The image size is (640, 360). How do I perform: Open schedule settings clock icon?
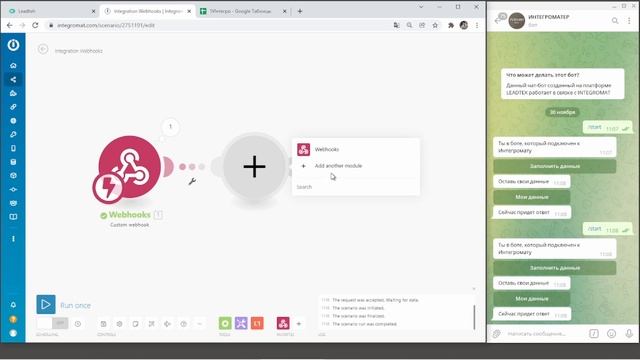(78, 324)
